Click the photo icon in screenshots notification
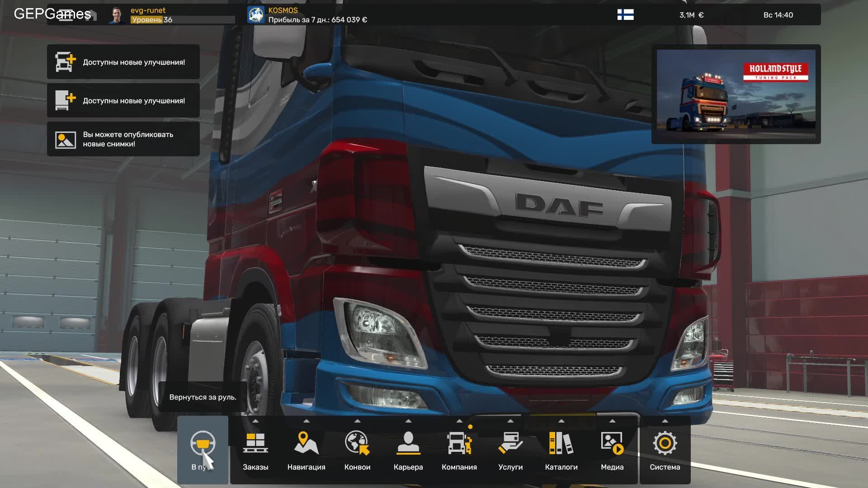This screenshot has width=868, height=488. (65, 140)
